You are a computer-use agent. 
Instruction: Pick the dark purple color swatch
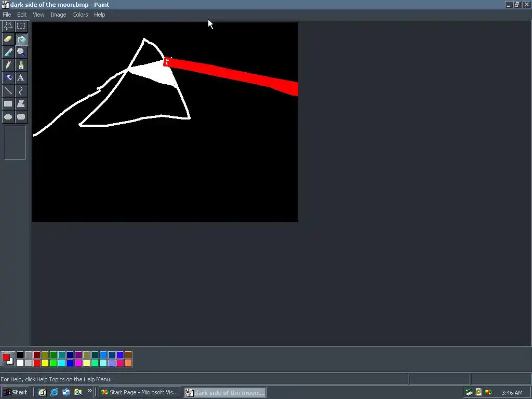(78, 355)
